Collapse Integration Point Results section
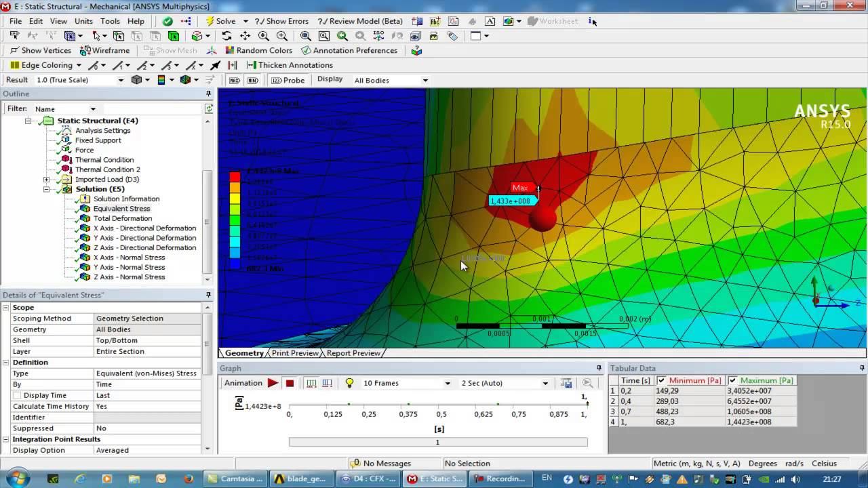The height and width of the screenshot is (488, 868). click(6, 439)
